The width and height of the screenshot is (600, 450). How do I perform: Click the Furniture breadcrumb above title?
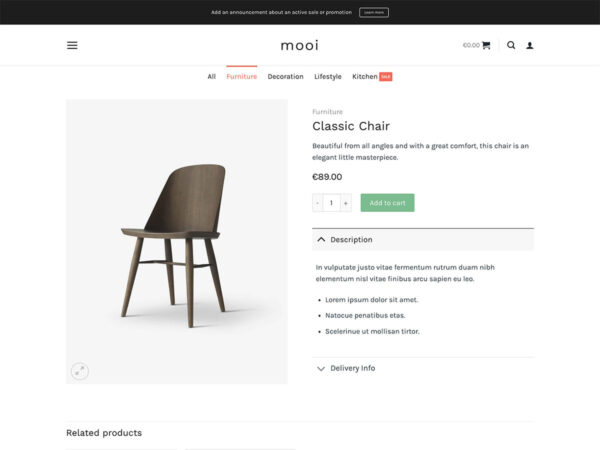(327, 112)
